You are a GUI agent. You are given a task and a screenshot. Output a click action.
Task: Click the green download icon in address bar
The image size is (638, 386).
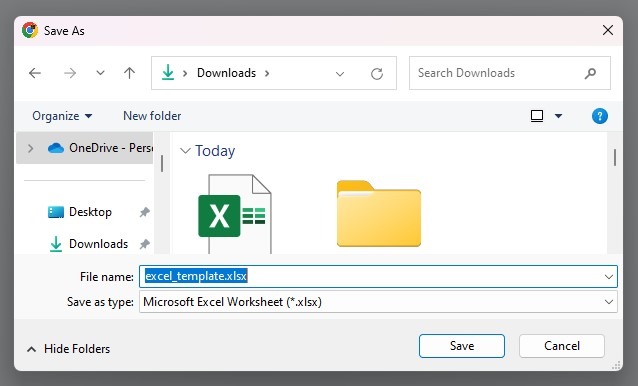(168, 73)
